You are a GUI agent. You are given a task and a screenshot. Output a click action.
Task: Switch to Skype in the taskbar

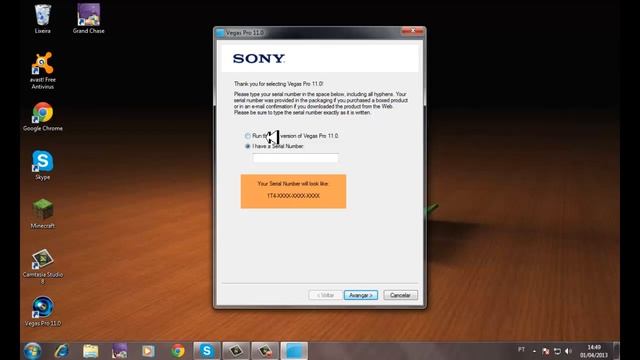click(x=207, y=351)
